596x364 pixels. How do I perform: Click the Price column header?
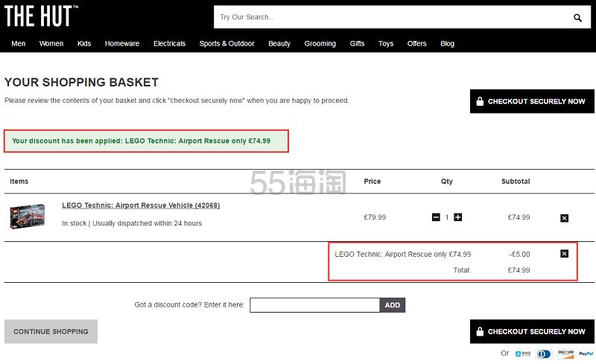[x=372, y=181]
